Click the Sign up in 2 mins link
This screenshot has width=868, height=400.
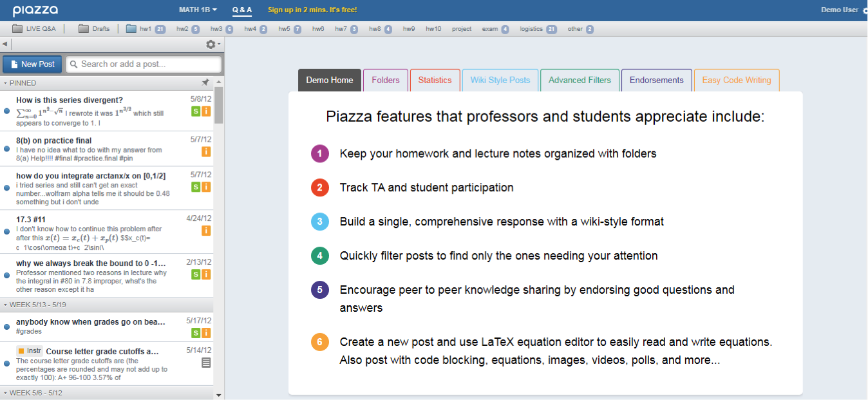pos(312,10)
